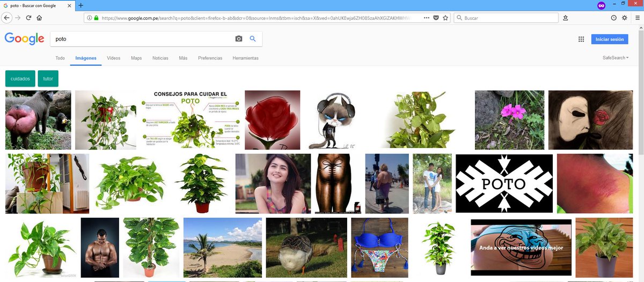Open the red rose drawing thumbnail

click(272, 120)
